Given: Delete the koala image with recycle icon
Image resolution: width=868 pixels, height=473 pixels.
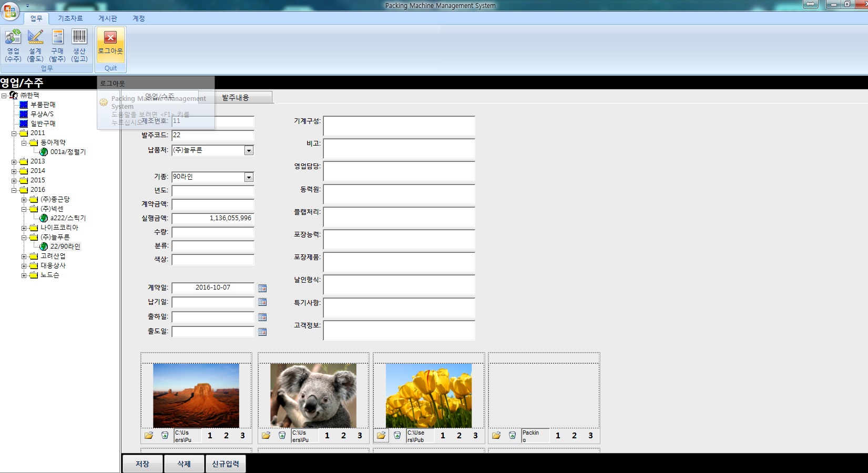Looking at the screenshot, I should (x=282, y=436).
